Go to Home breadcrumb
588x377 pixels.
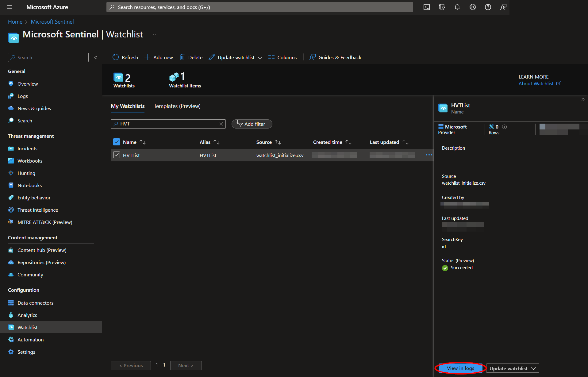15,22
